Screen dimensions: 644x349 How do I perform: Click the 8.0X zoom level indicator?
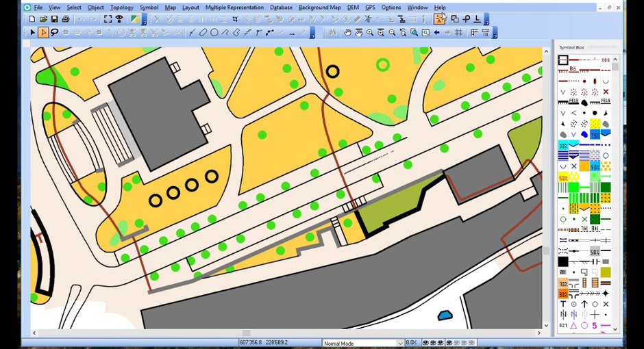pos(411,342)
